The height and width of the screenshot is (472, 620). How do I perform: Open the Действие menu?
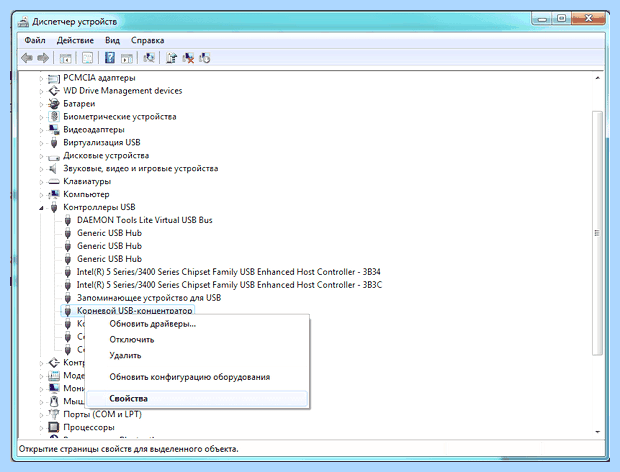[x=75, y=40]
